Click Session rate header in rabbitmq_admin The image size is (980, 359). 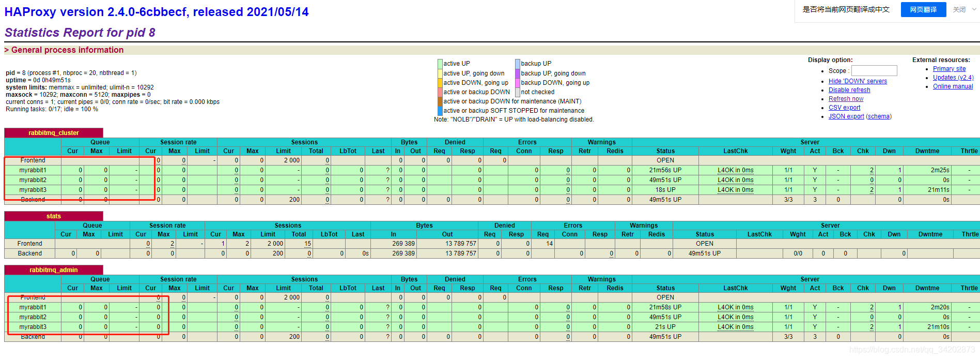(178, 279)
